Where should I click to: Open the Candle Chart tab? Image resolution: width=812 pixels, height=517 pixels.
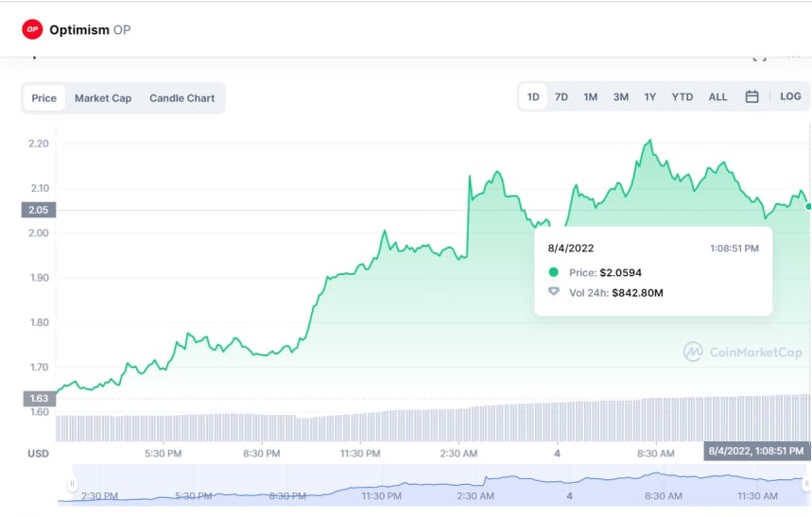[x=181, y=98]
